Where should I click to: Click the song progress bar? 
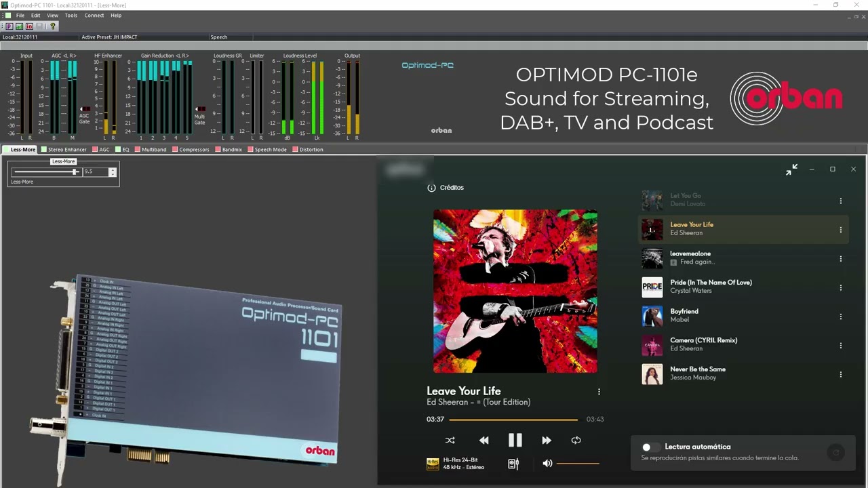(x=513, y=420)
